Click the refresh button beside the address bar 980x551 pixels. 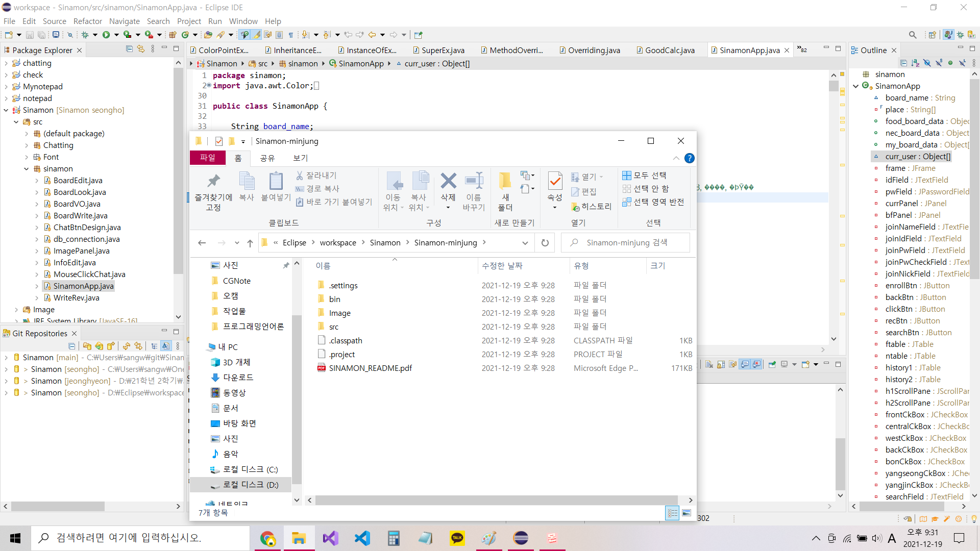click(545, 243)
